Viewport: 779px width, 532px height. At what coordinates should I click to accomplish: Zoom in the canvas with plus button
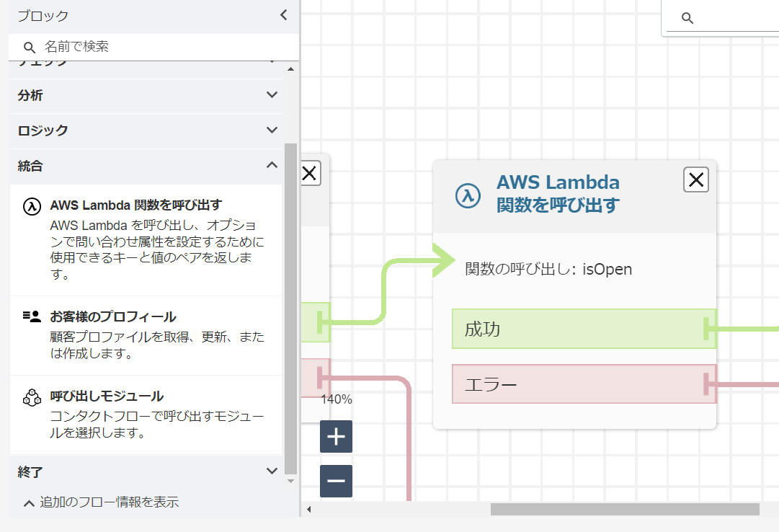tap(337, 437)
